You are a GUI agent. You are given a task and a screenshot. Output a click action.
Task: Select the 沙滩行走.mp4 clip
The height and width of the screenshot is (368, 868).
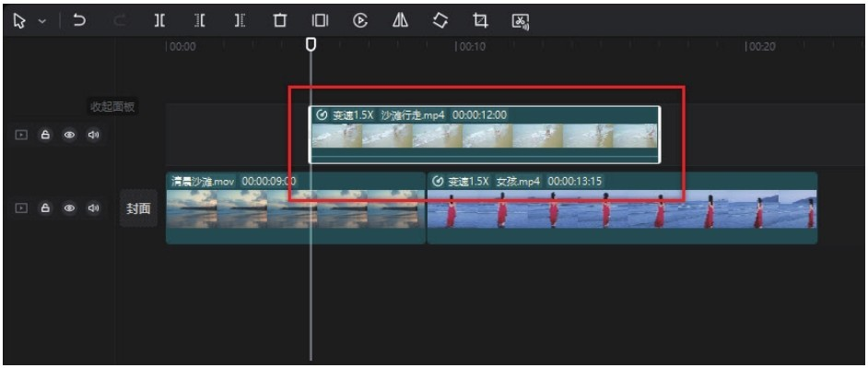pyautogui.click(x=485, y=135)
